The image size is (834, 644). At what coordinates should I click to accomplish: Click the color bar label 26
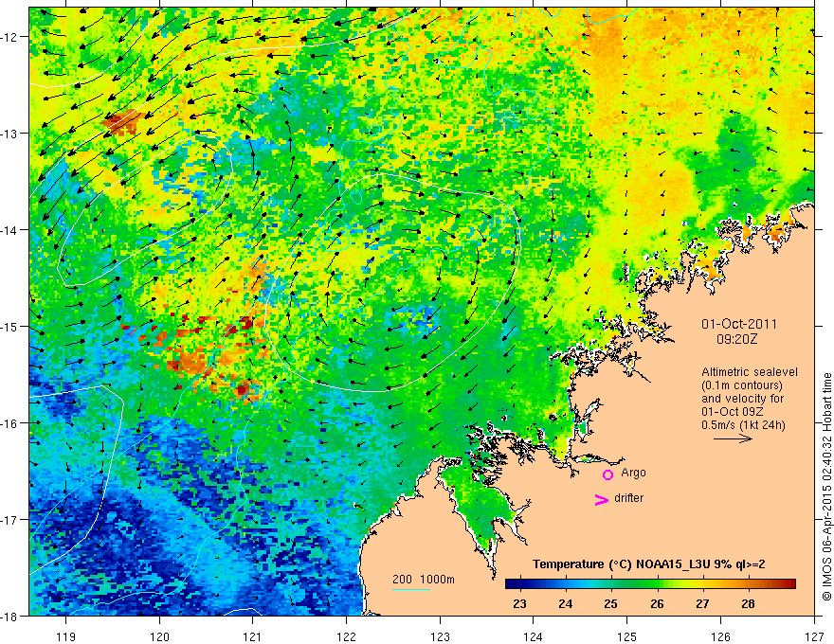(x=657, y=603)
